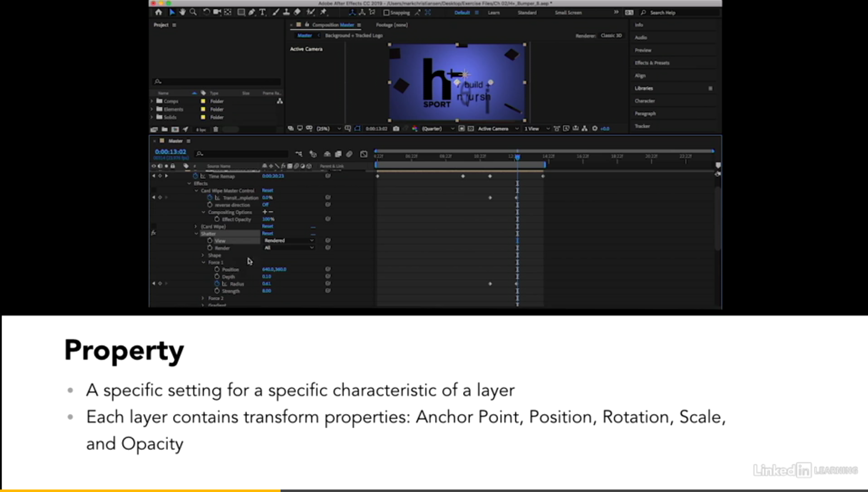The width and height of the screenshot is (868, 492).
Task: Expand the Force 2 property group
Action: point(203,298)
